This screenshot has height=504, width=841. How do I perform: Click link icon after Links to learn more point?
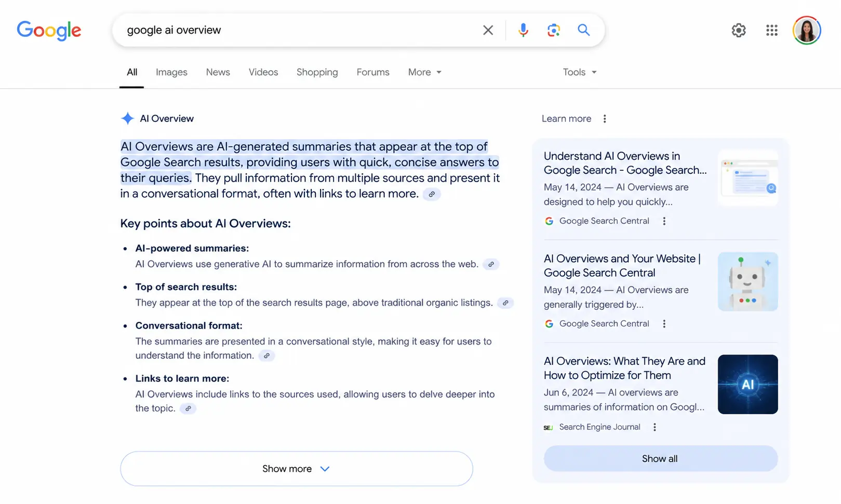(x=188, y=408)
